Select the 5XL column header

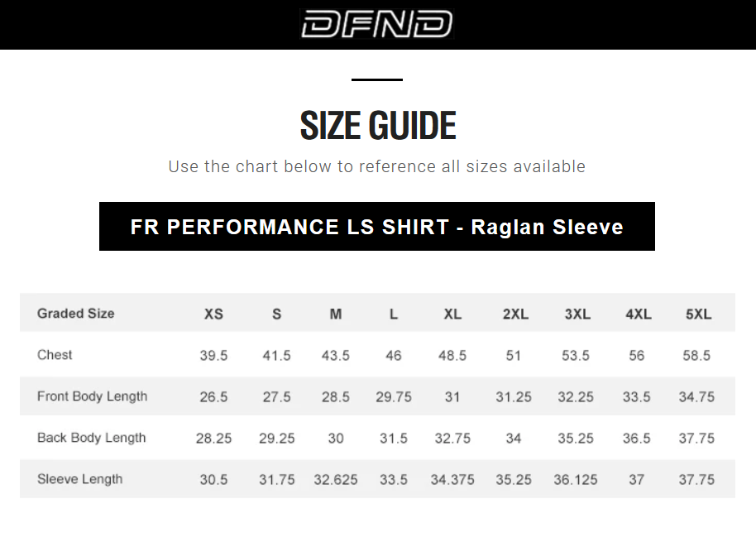698,314
